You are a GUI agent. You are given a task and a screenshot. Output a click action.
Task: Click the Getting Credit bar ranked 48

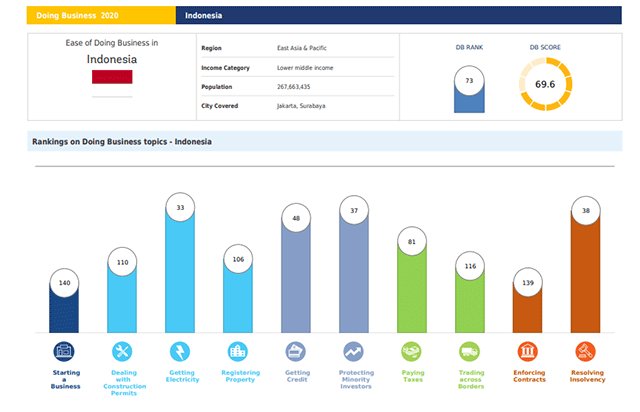click(296, 268)
